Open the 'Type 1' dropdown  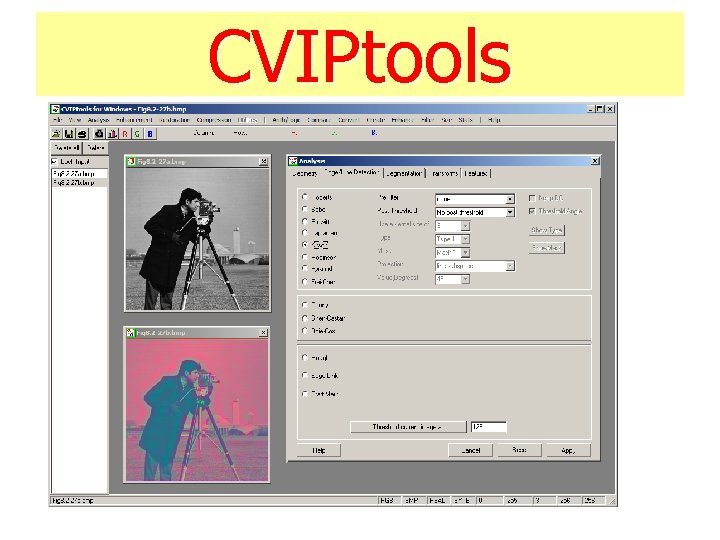(465, 239)
